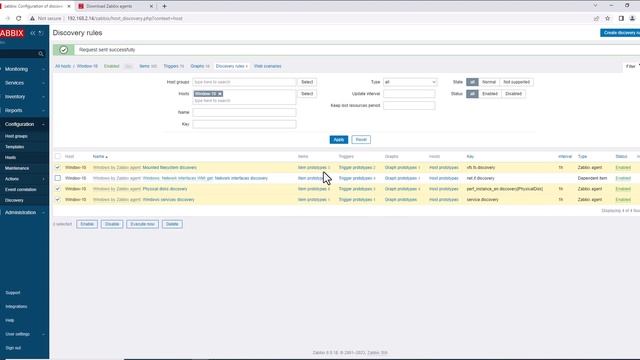Click the sidebar search magnifier icon

click(41, 54)
